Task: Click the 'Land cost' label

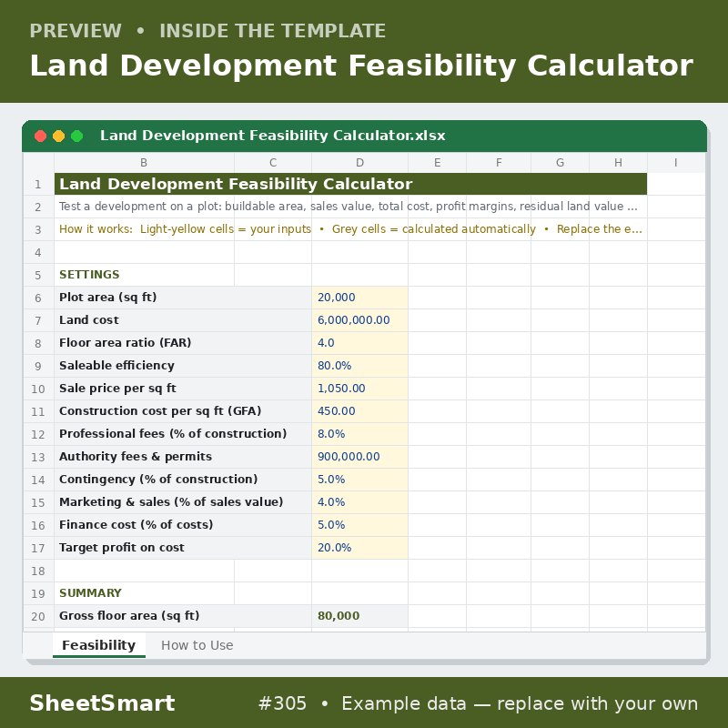Action: point(88,320)
